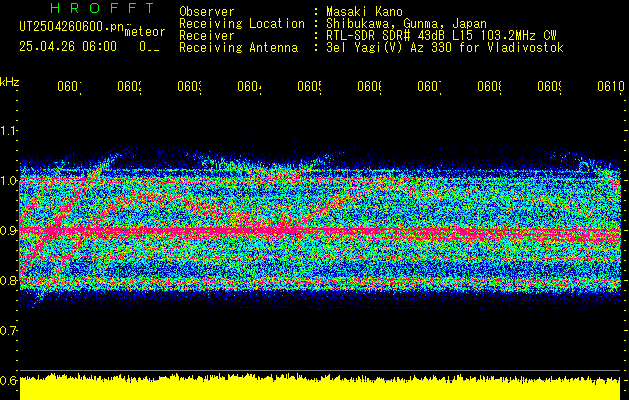Viewport: 629px width, 400px height.
Task: Click the HROFFT title text
Action: click(x=102, y=8)
